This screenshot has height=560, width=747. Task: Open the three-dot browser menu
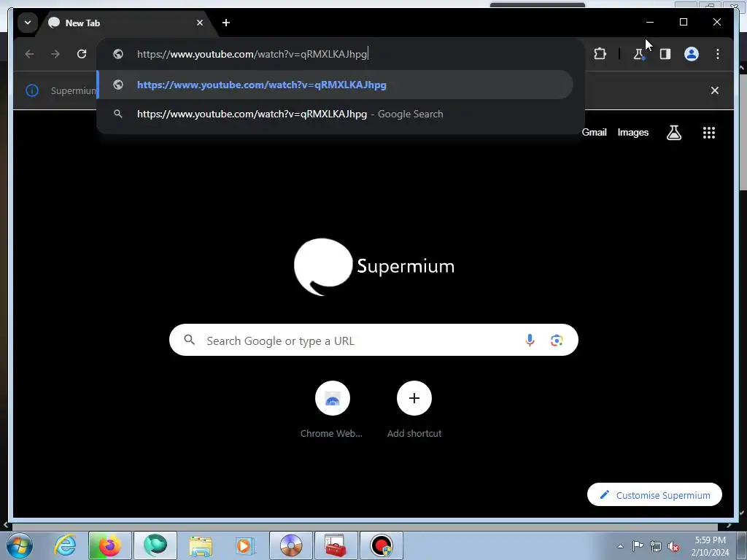(x=718, y=54)
